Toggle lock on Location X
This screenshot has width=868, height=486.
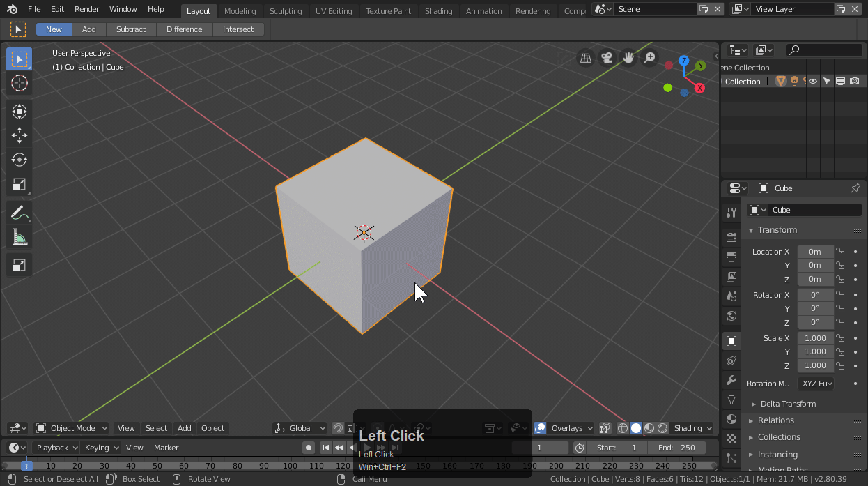[x=840, y=252]
